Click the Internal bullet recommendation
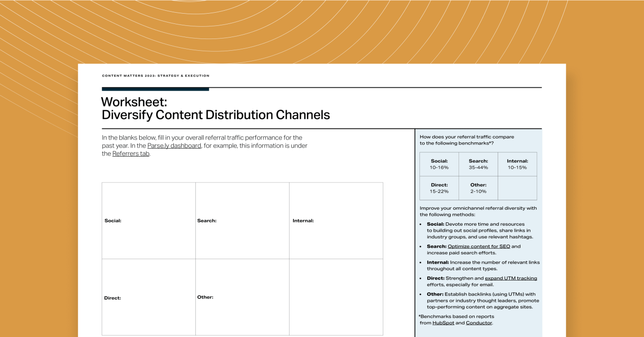Image resolution: width=644 pixels, height=337 pixels. click(x=483, y=265)
